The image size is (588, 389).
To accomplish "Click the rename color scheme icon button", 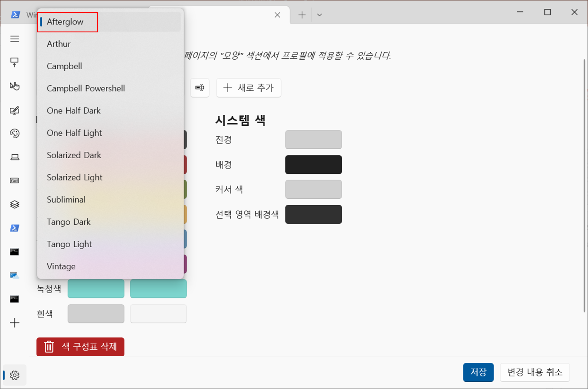I will pyautogui.click(x=200, y=88).
